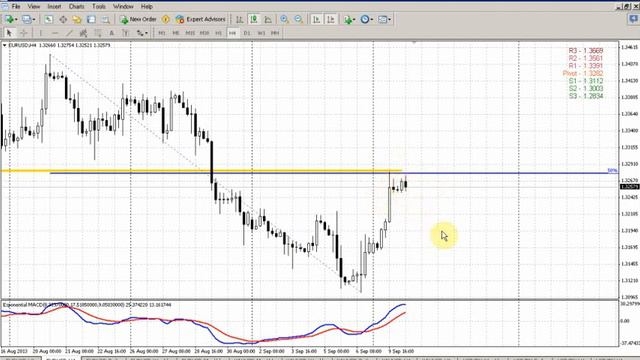The image size is (640, 360).
Task: Switch to W1 weekly timeframe
Action: [261, 33]
